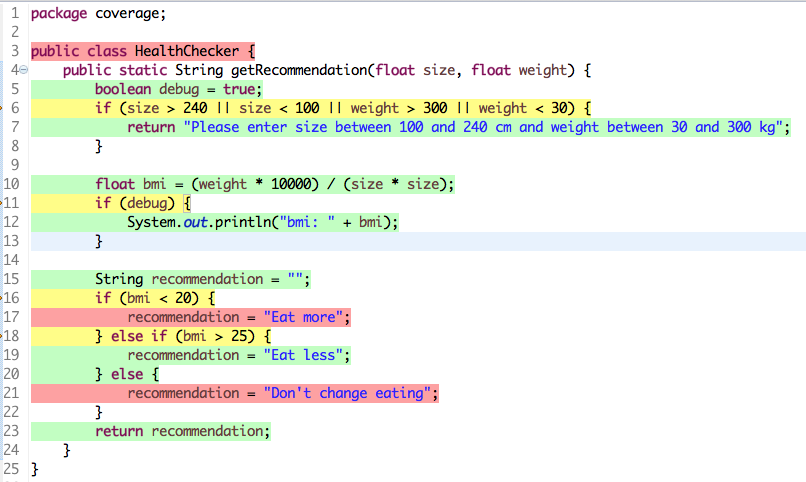Click the branch coverage marker on line 16
806x482 pixels.
(x=1, y=298)
